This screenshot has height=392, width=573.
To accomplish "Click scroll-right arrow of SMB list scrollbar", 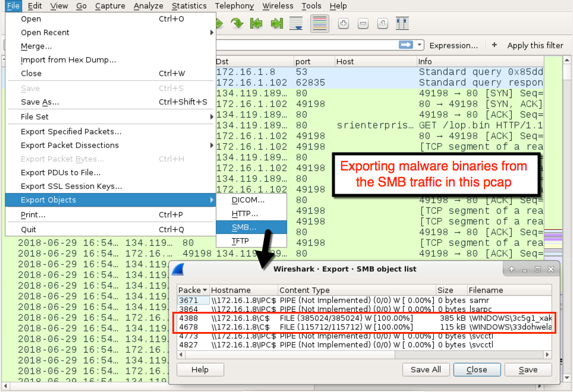I will [547, 355].
